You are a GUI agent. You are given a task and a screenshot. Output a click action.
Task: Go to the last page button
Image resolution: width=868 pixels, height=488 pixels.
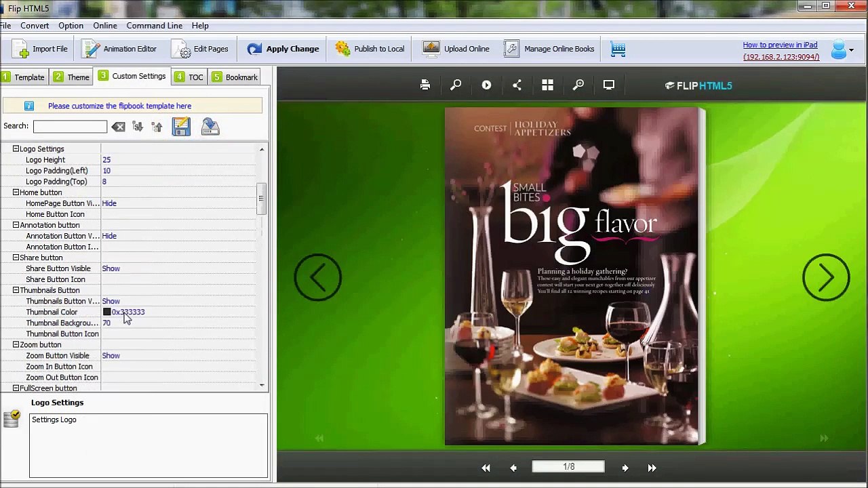(x=652, y=468)
